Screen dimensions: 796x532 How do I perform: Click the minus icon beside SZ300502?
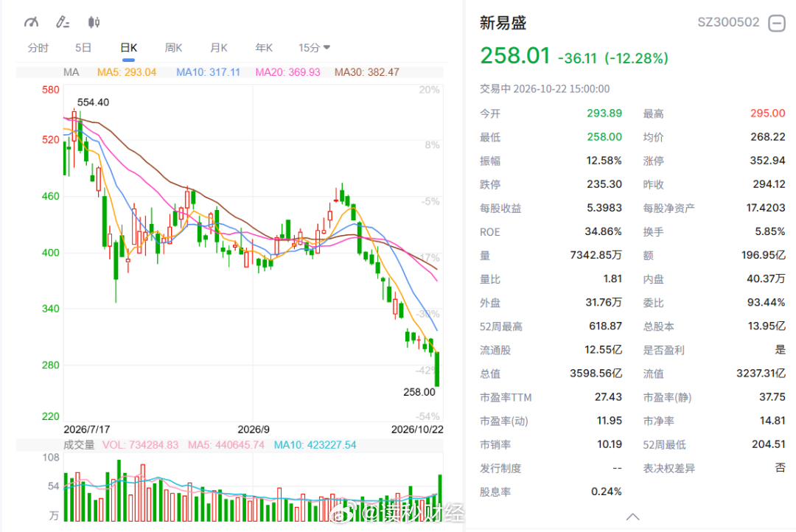point(777,23)
